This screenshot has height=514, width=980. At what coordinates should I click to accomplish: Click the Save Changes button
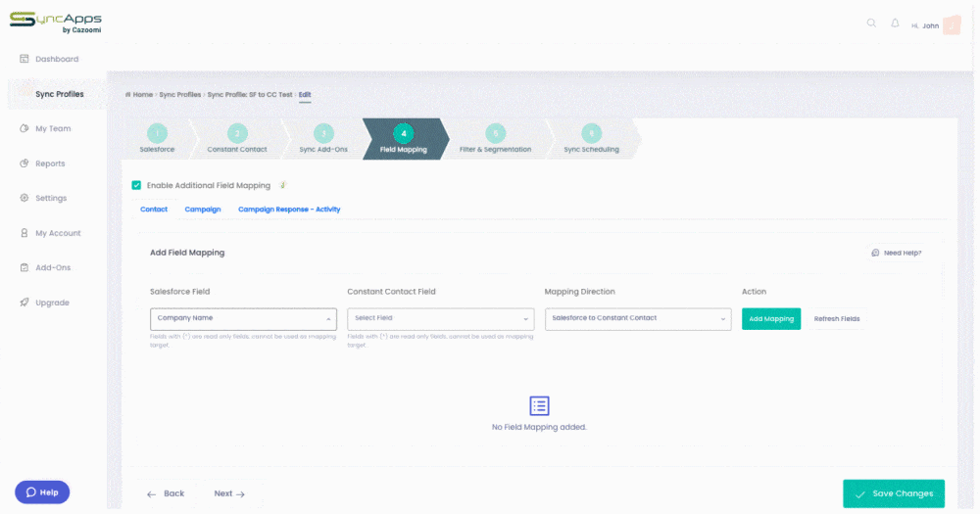[894, 493]
